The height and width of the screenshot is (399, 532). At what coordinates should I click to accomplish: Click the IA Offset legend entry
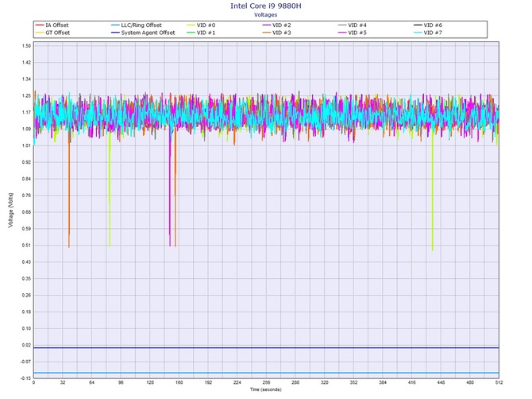(52, 25)
